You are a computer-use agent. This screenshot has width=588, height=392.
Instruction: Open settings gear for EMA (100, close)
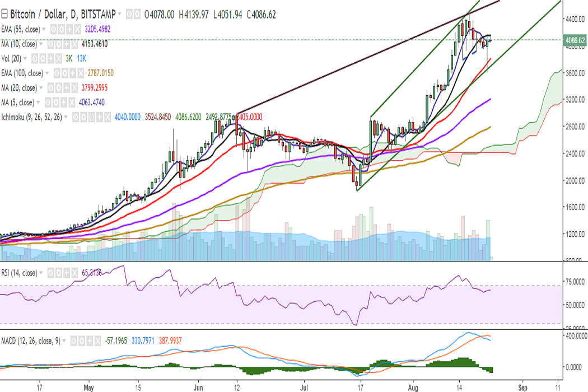(x=65, y=73)
